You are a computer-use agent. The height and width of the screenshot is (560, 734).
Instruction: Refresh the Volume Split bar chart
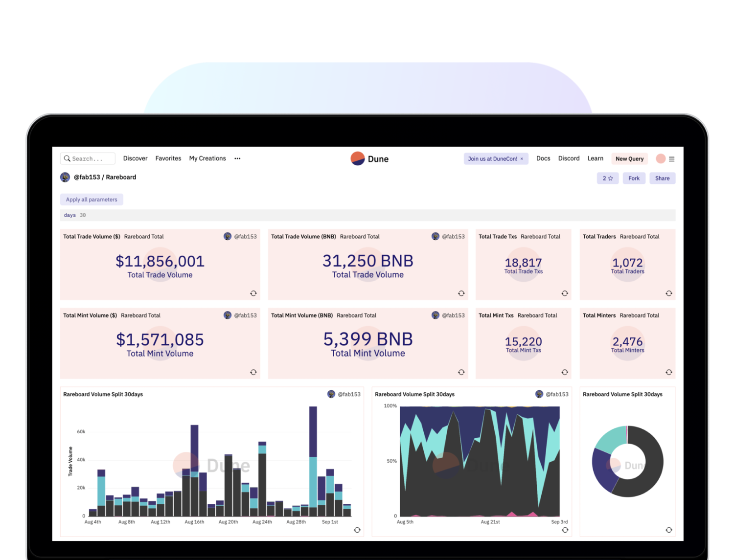coord(357,530)
